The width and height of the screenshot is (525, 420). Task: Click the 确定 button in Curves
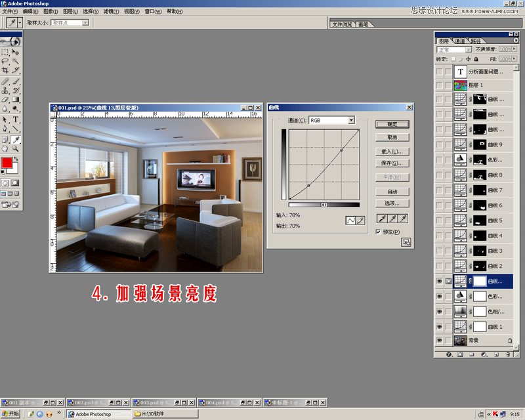[x=392, y=124]
